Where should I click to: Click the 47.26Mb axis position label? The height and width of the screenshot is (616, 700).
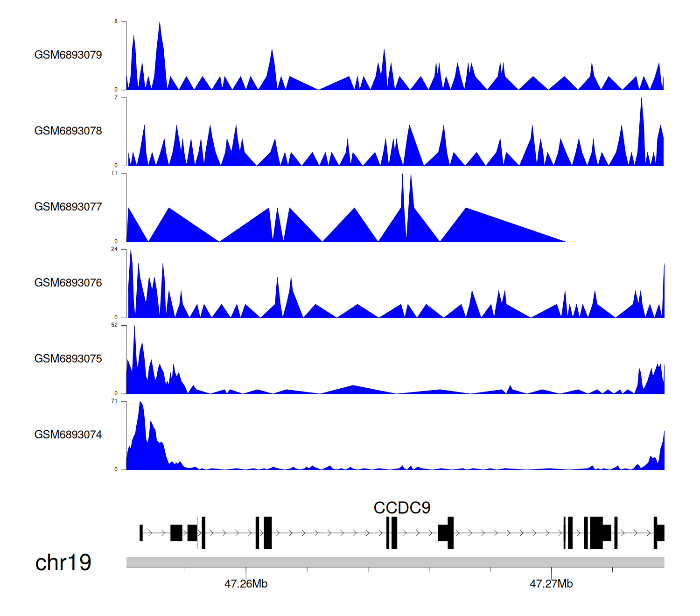tap(246, 584)
